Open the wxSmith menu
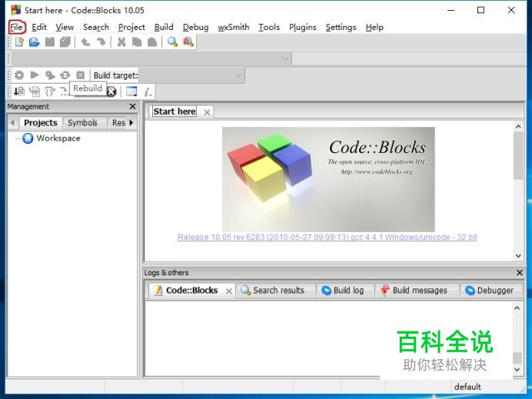 click(x=234, y=27)
